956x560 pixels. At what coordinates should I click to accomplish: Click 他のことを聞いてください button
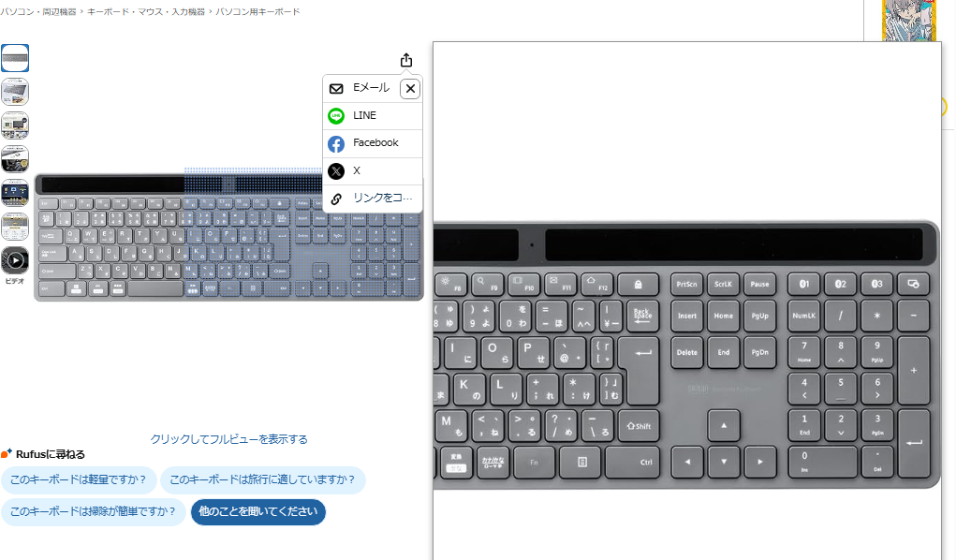(257, 512)
